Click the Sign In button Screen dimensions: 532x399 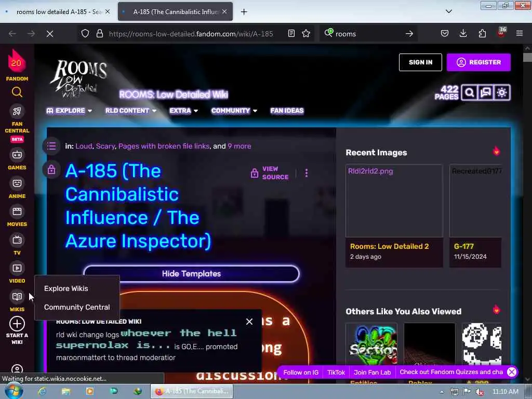[420, 62]
